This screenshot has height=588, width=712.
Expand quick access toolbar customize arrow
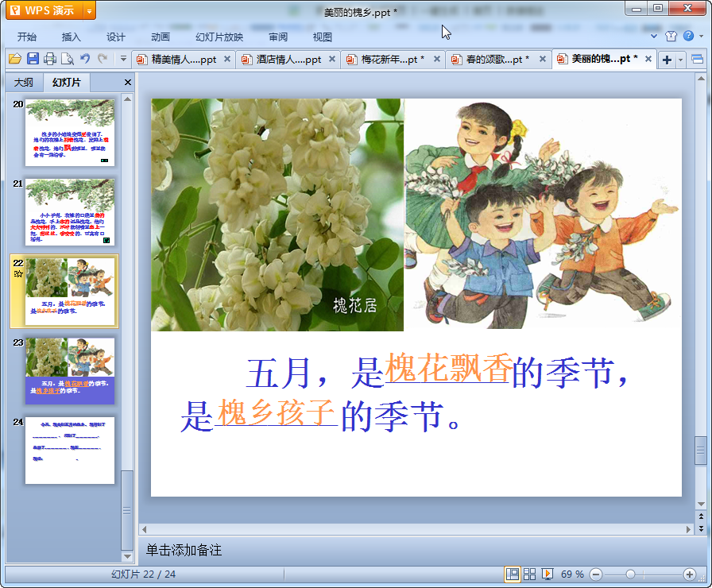click(123, 59)
